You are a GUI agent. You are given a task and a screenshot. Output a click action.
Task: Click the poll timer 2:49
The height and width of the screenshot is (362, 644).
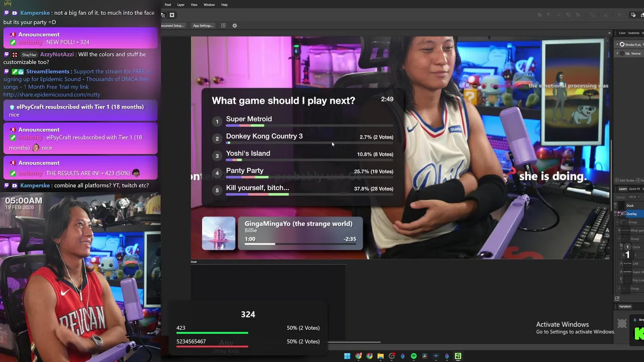[387, 99]
